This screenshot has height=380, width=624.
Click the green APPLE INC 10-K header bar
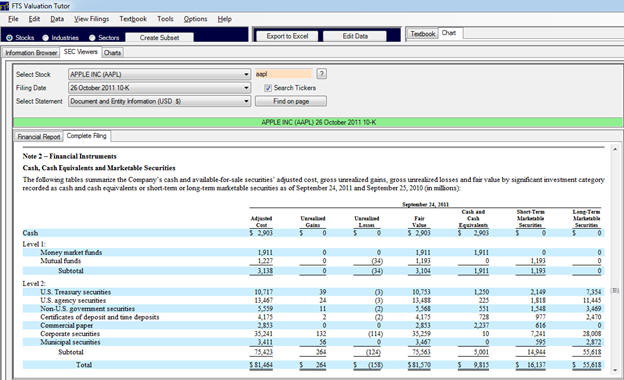(x=318, y=123)
